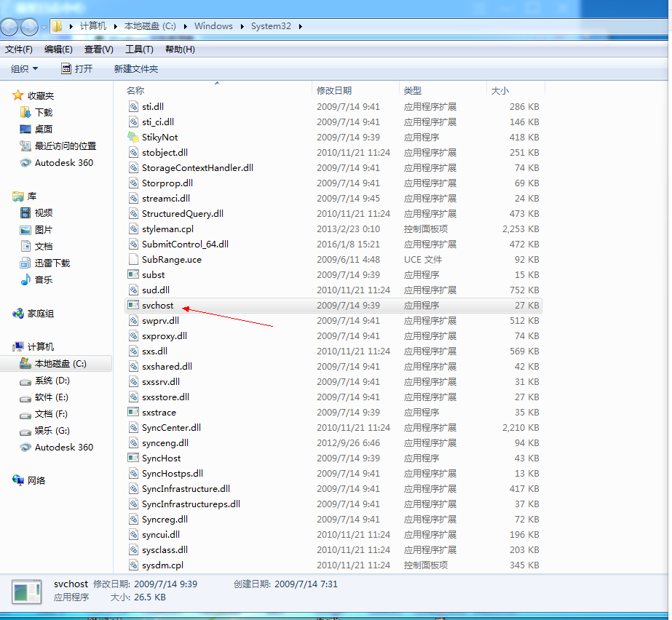Click the 桌面 desktop icon in sidebar

point(25,129)
